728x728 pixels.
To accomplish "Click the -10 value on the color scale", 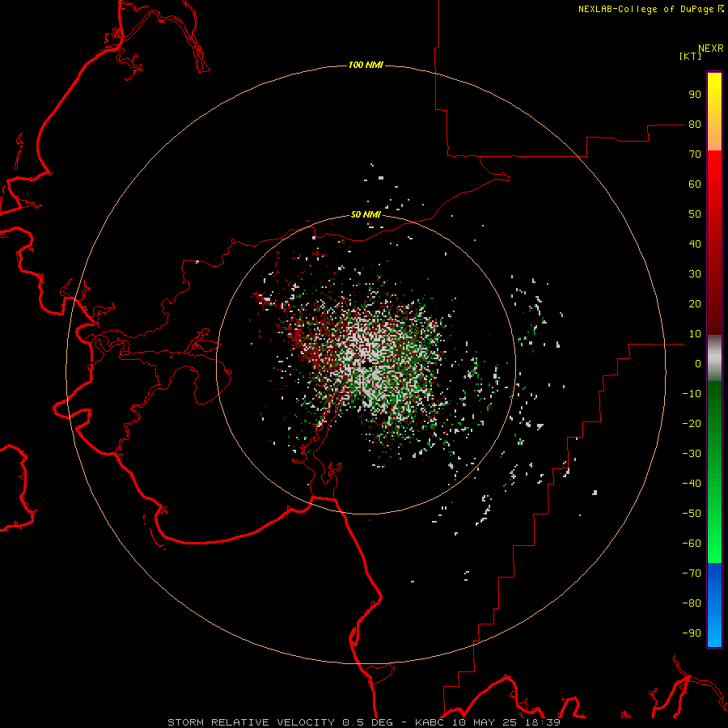I will tap(692, 394).
